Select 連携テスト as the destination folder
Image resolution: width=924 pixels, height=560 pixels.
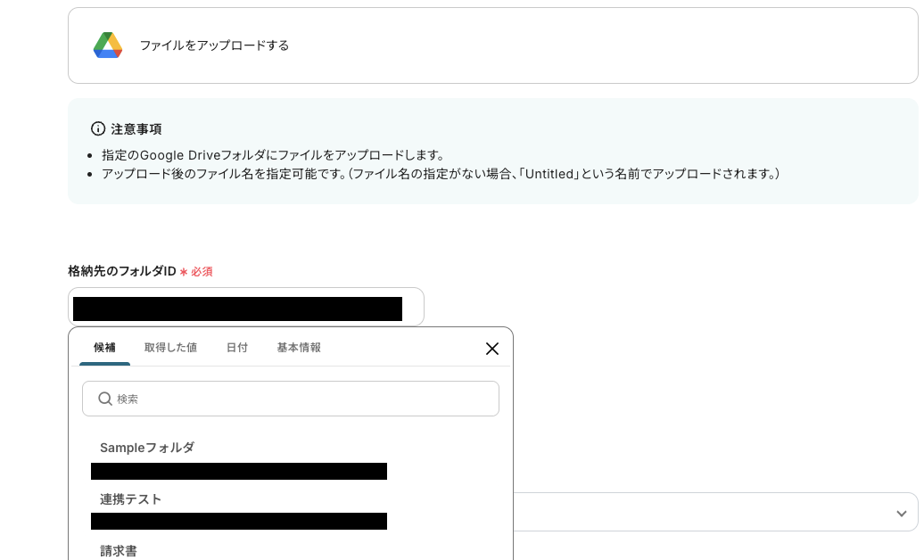pos(131,499)
